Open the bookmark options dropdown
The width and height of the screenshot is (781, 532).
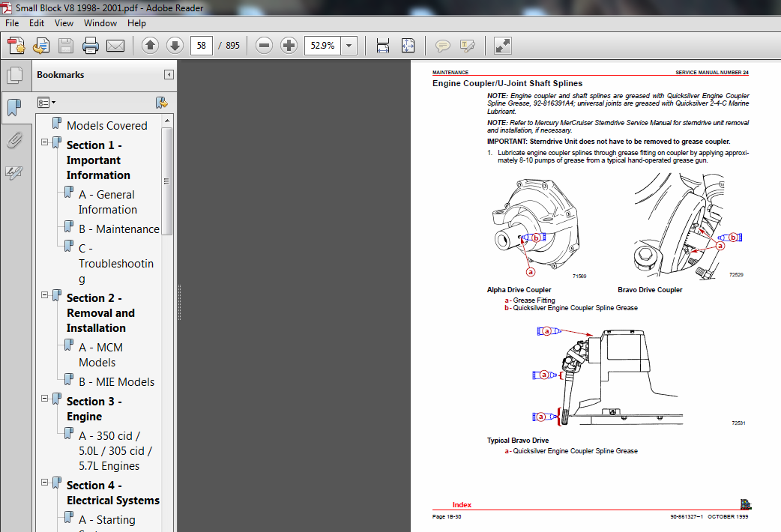tap(46, 103)
